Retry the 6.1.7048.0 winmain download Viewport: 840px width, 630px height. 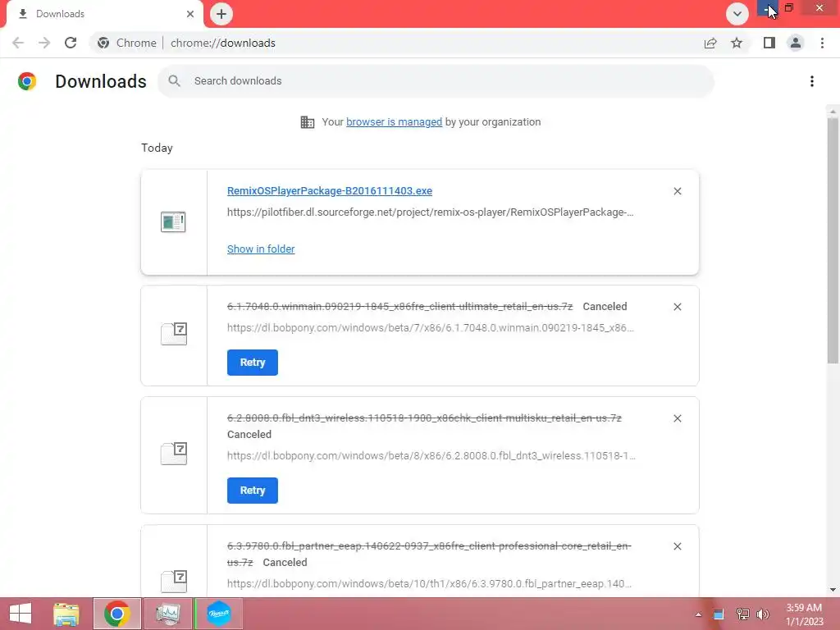click(x=253, y=363)
